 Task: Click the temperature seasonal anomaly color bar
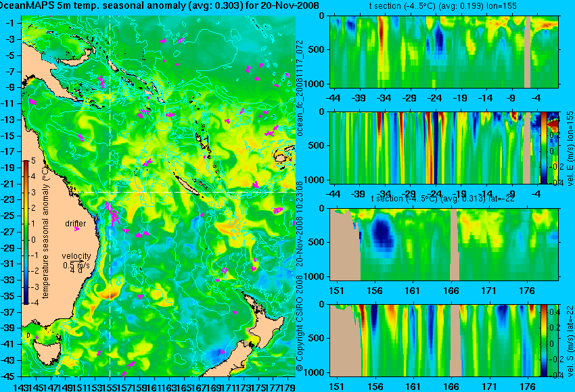[26, 232]
